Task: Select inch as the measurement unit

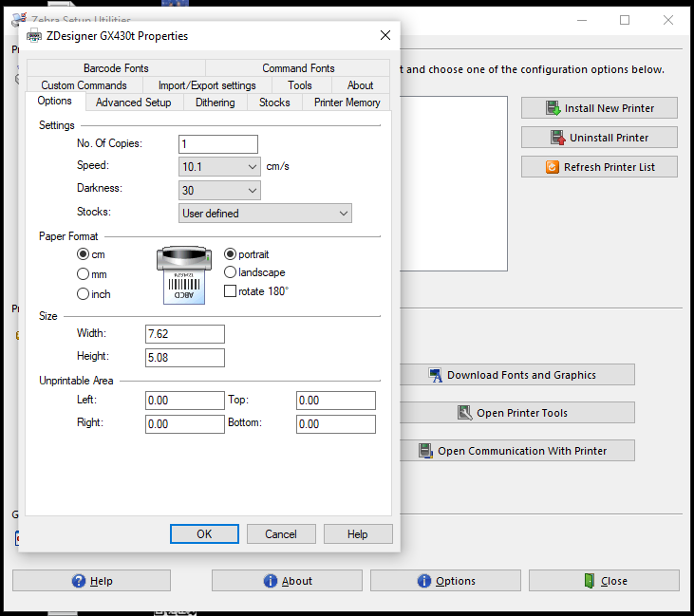Action: click(84, 294)
